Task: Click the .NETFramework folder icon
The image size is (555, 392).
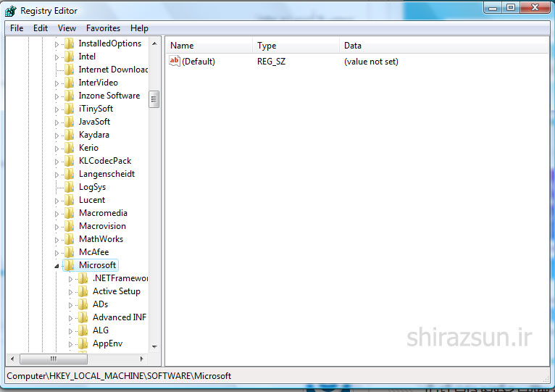Action: [83, 278]
